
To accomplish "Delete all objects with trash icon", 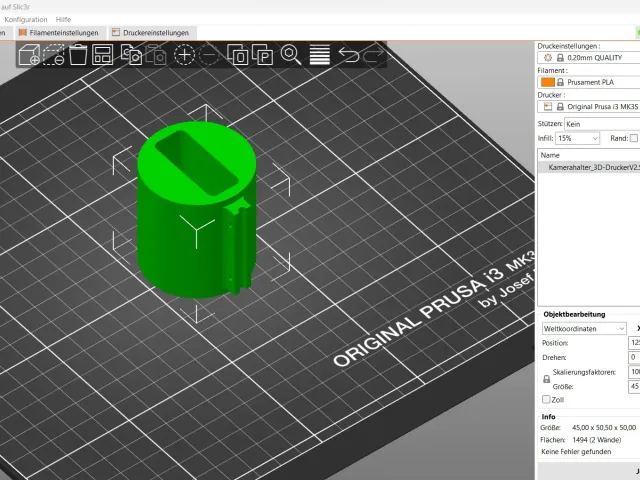I will click(x=78, y=55).
